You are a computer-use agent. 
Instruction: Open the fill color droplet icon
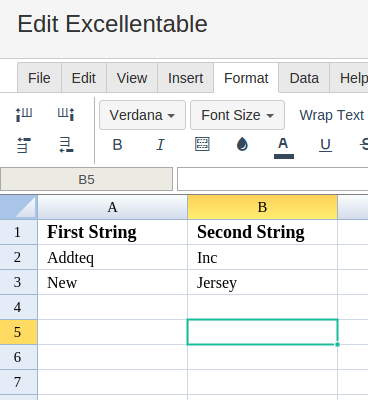242,145
